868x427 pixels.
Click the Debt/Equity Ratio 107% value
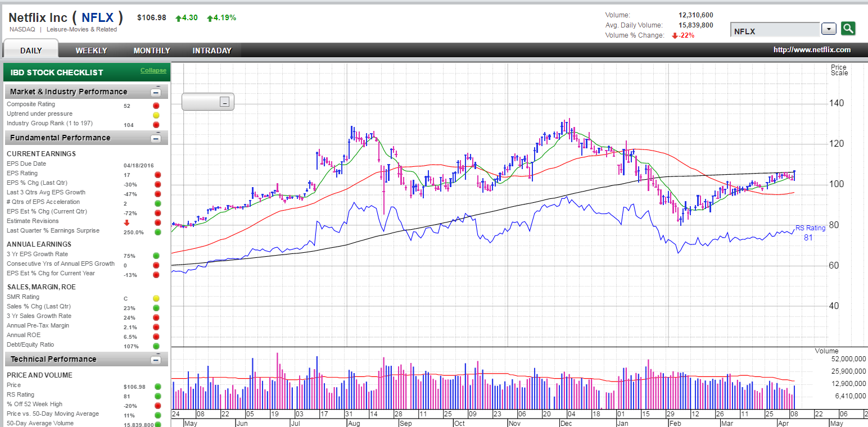coord(131,347)
